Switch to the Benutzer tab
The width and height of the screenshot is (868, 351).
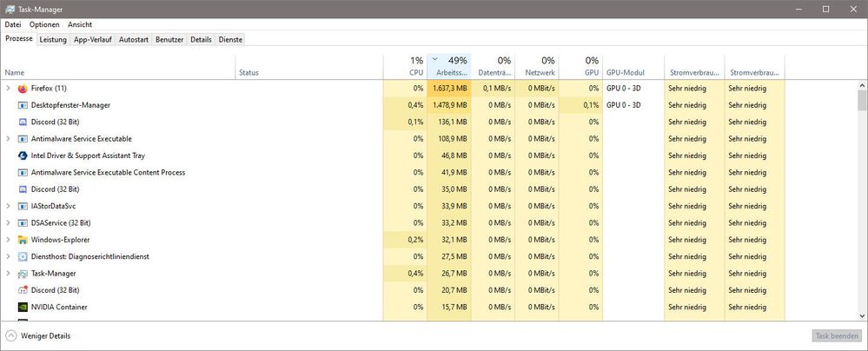pos(169,40)
